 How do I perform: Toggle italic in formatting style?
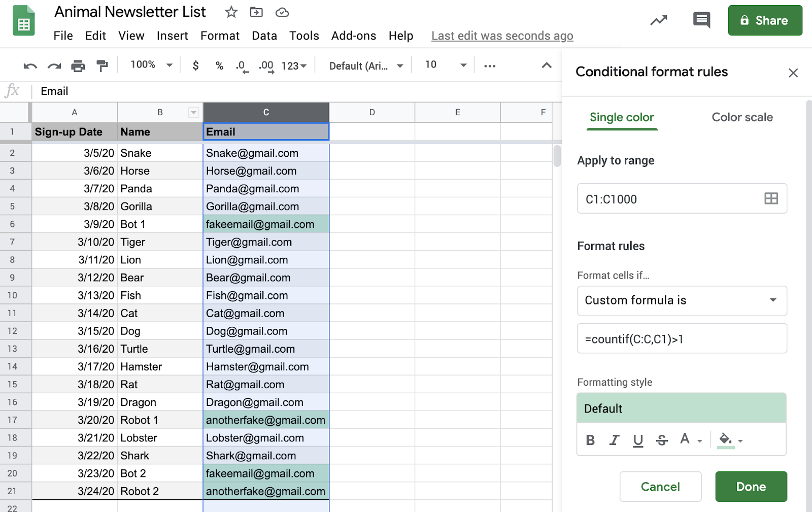click(614, 440)
